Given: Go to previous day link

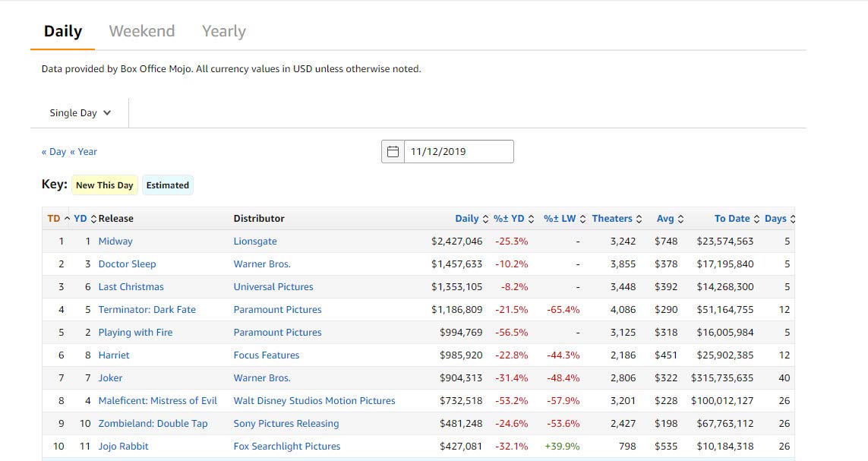Looking at the screenshot, I should (54, 152).
